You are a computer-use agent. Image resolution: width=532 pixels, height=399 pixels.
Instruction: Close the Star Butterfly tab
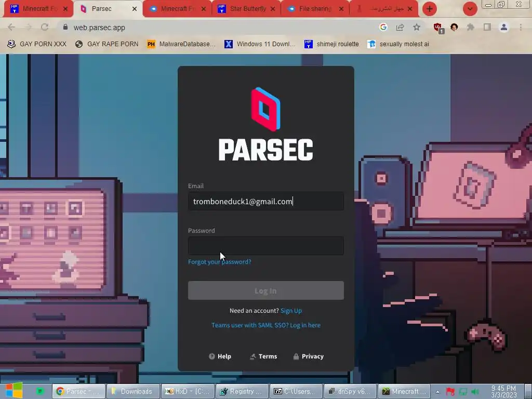pyautogui.click(x=273, y=9)
